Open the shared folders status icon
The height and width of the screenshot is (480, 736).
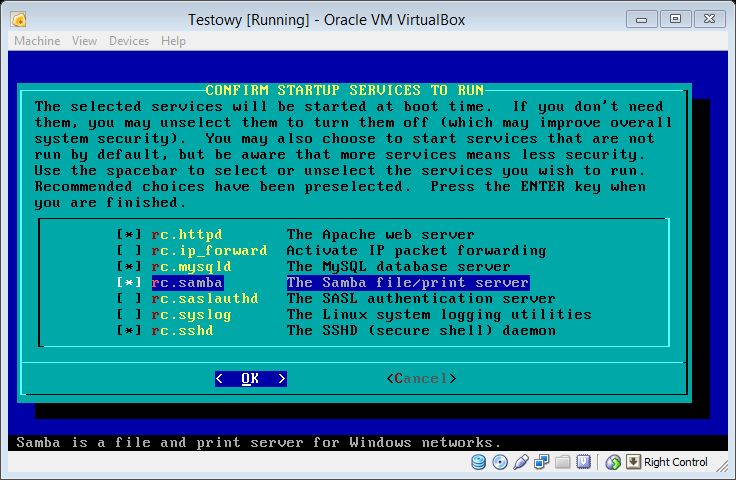pos(562,462)
